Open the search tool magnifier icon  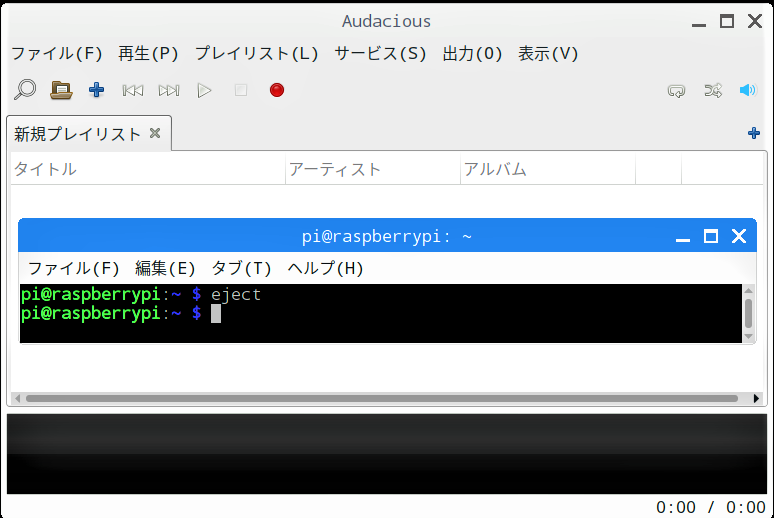coord(25,90)
